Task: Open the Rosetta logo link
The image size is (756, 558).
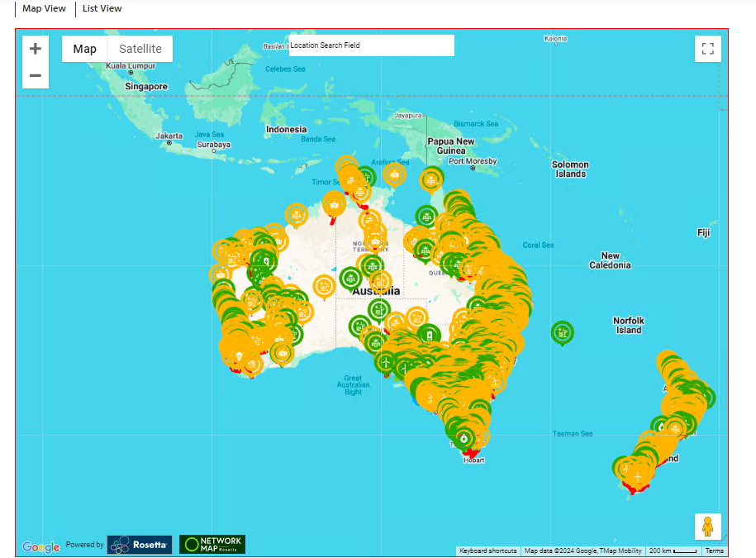Action: [x=140, y=545]
